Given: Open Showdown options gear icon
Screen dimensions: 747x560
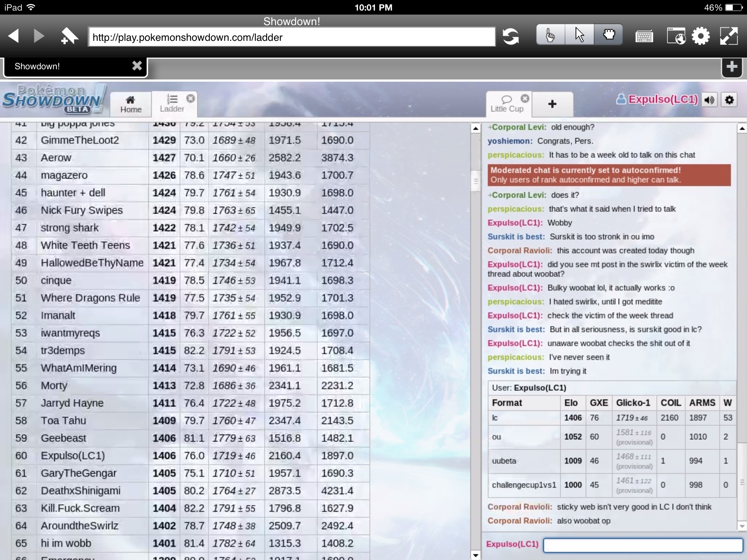Looking at the screenshot, I should click(x=729, y=100).
